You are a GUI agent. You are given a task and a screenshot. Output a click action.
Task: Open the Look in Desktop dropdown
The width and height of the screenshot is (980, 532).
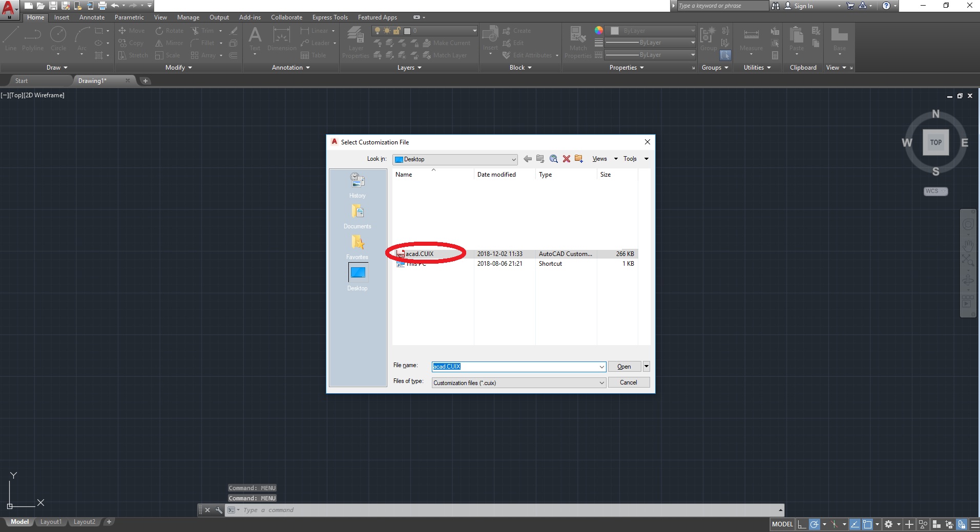coord(514,159)
